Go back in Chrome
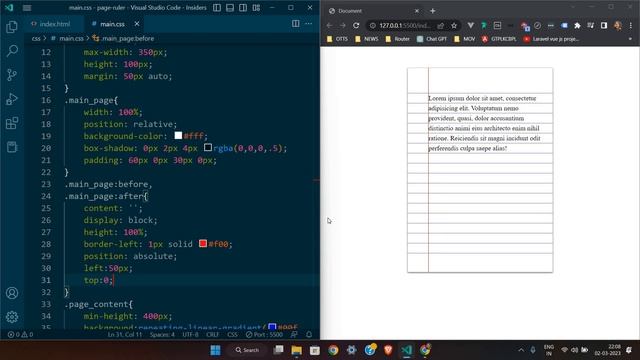Viewport: 640px width, 360px height. coord(329,25)
